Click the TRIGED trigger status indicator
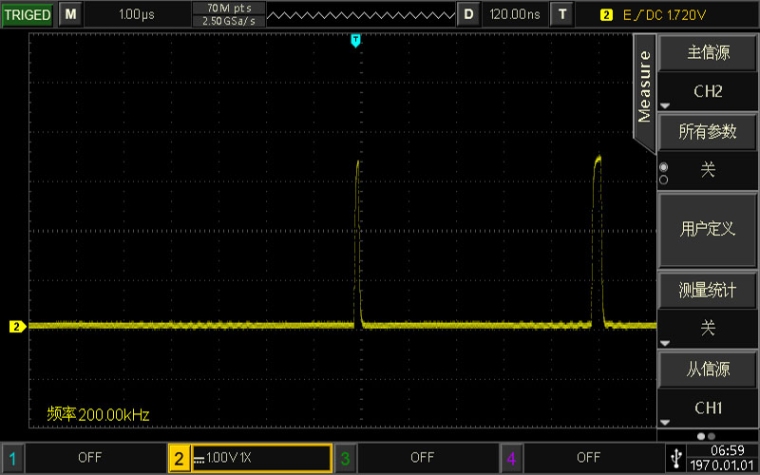760x475 pixels. point(26,15)
